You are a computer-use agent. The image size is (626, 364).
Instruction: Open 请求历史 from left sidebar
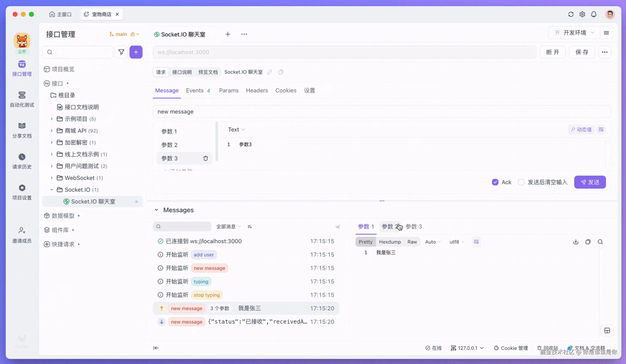click(22, 161)
